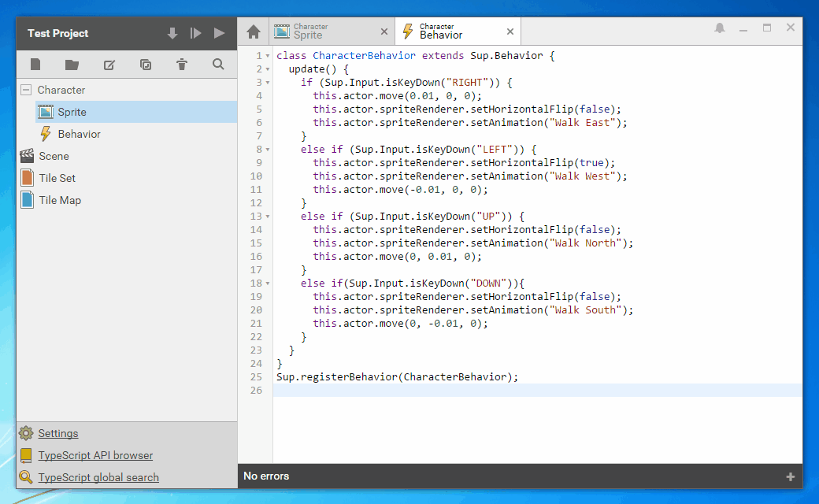Fold the UP else-if block at line 13
This screenshot has height=504, width=819.
(x=268, y=217)
